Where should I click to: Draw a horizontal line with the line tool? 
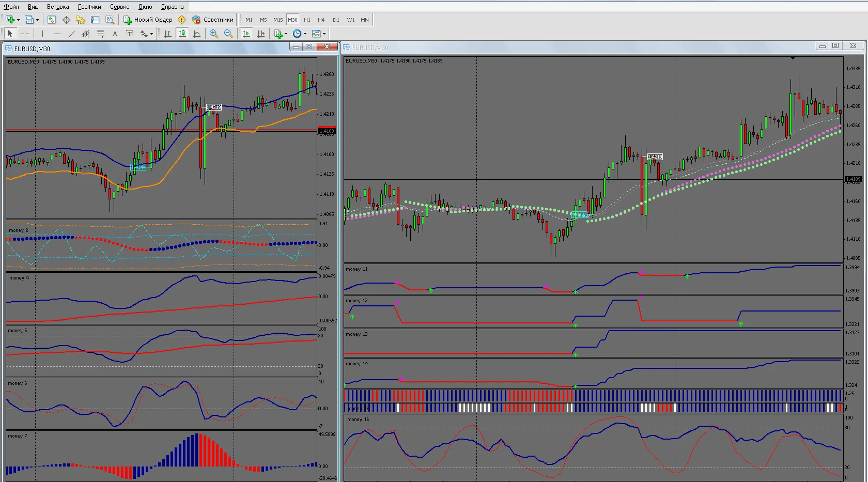coord(57,34)
